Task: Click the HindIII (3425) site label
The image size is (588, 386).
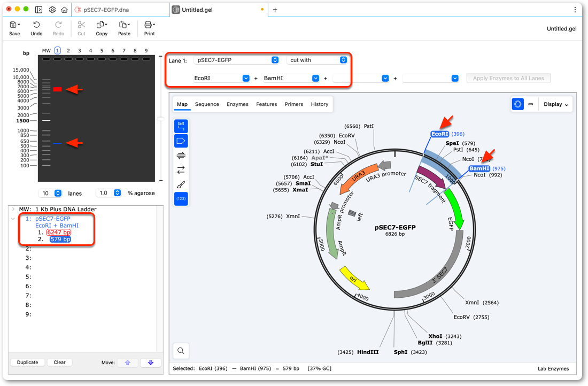Action: (x=359, y=352)
